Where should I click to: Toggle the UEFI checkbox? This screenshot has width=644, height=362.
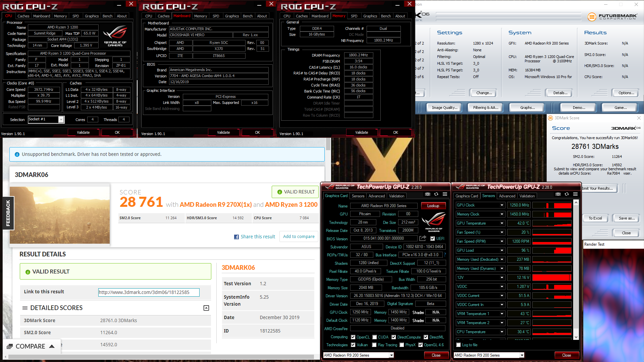(433, 239)
